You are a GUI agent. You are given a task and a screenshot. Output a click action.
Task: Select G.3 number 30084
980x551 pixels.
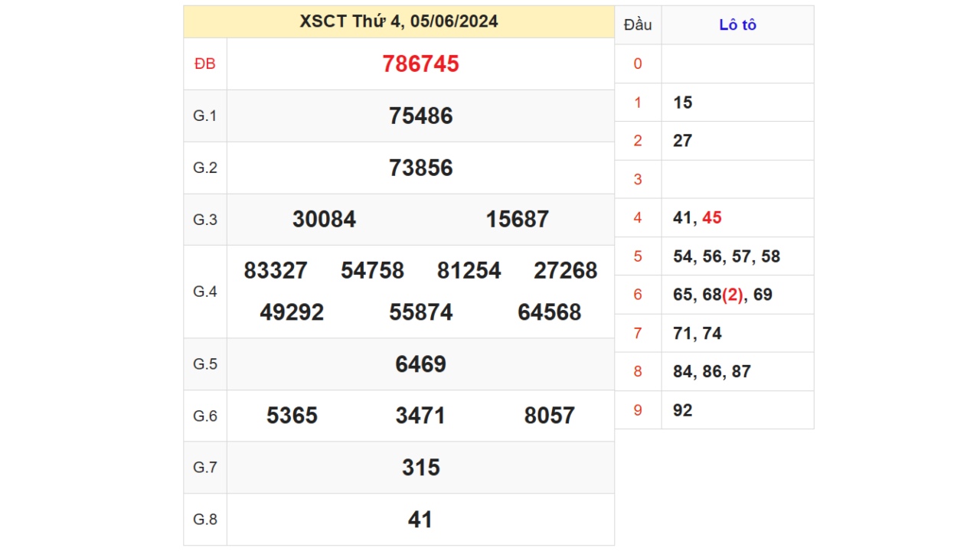[324, 220]
